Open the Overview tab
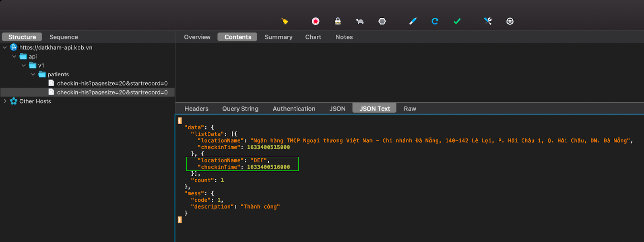Screen dimensions: 644x242 click(197, 37)
